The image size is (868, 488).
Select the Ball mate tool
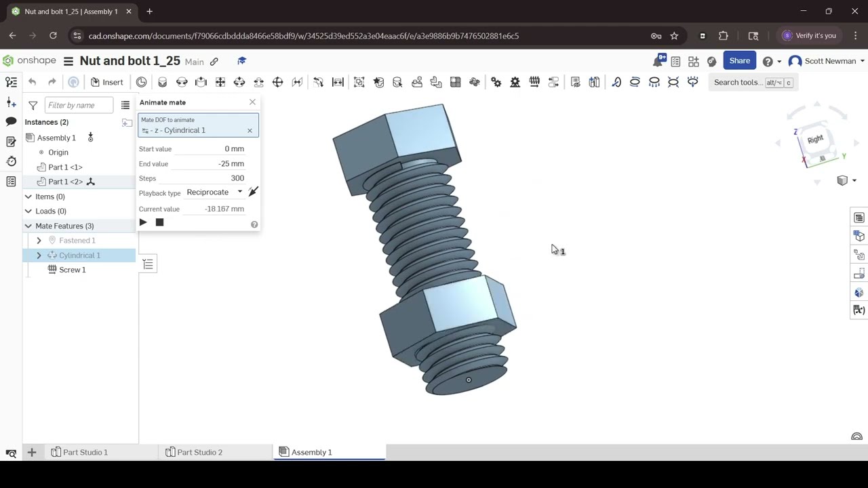[277, 82]
